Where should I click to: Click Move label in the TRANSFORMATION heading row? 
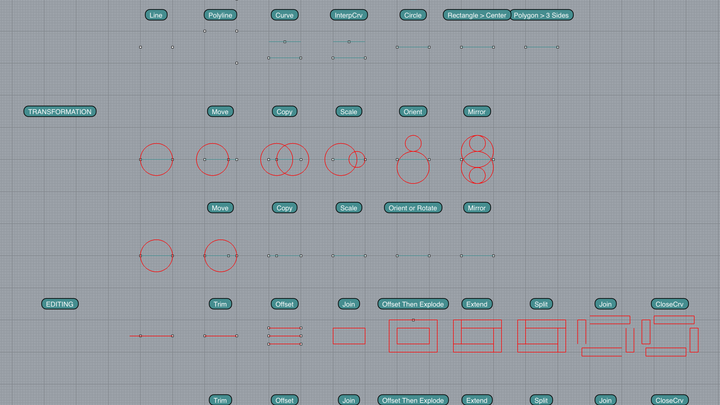[x=220, y=112]
